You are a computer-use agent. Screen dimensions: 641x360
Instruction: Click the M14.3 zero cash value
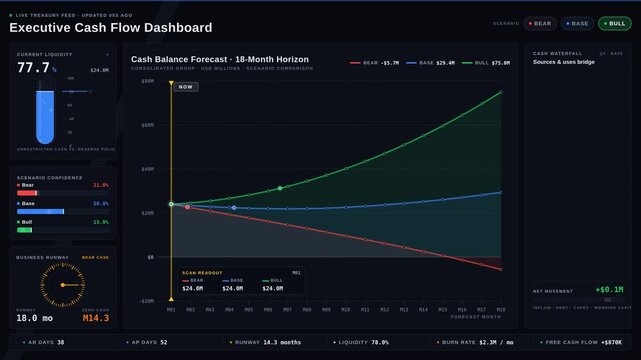click(96, 318)
